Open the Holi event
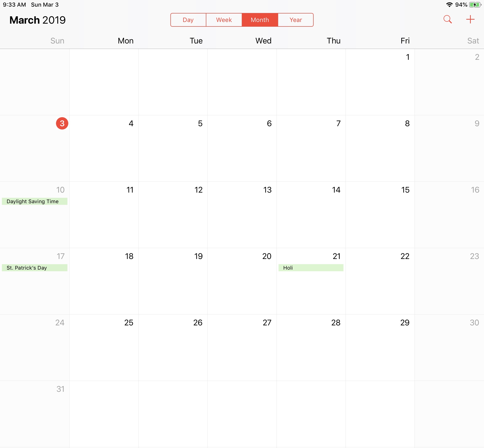This screenshot has width=484, height=448. click(x=311, y=268)
